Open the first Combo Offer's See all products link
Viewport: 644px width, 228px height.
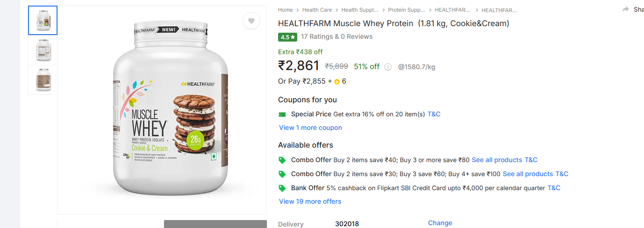point(497,160)
